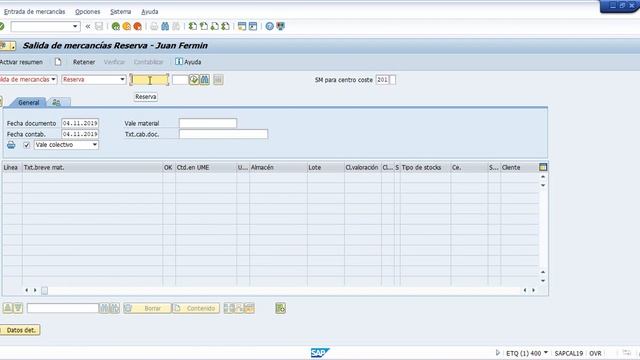Open the Opciones menu

[87, 12]
